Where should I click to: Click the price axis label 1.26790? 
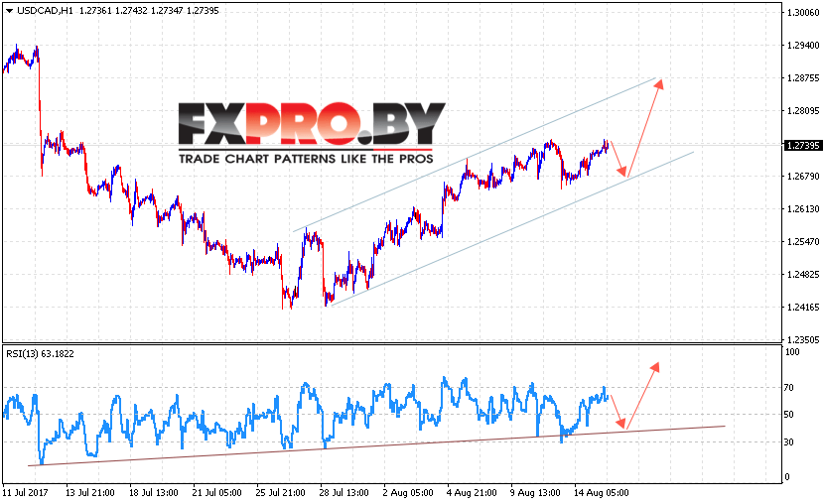802,177
